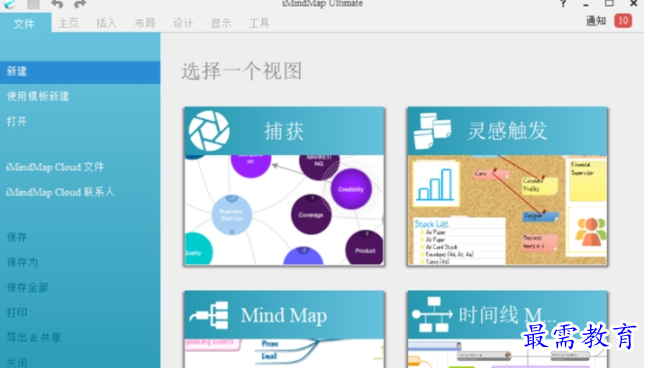Click the 捕获 camera shutter icon
This screenshot has width=645, height=368.
tap(209, 131)
